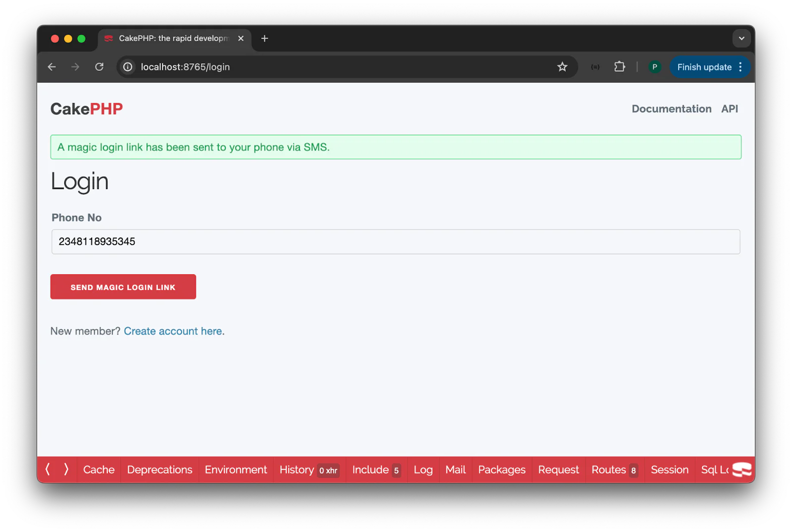Click the devtools-style braces extension icon
The height and width of the screenshot is (532, 792).
(595, 67)
